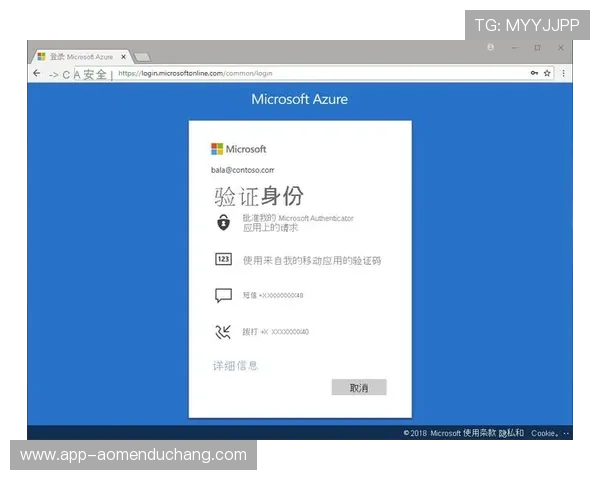Click the Microsoft Authenticator lock icon
The image size is (600, 480).
(x=224, y=222)
